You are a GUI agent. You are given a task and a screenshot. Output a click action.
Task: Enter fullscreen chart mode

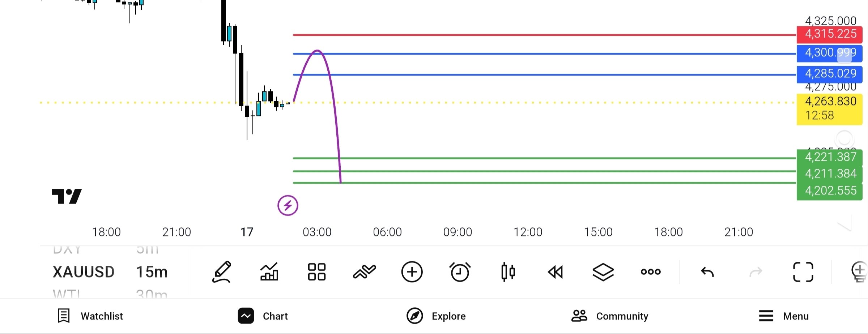click(x=803, y=271)
